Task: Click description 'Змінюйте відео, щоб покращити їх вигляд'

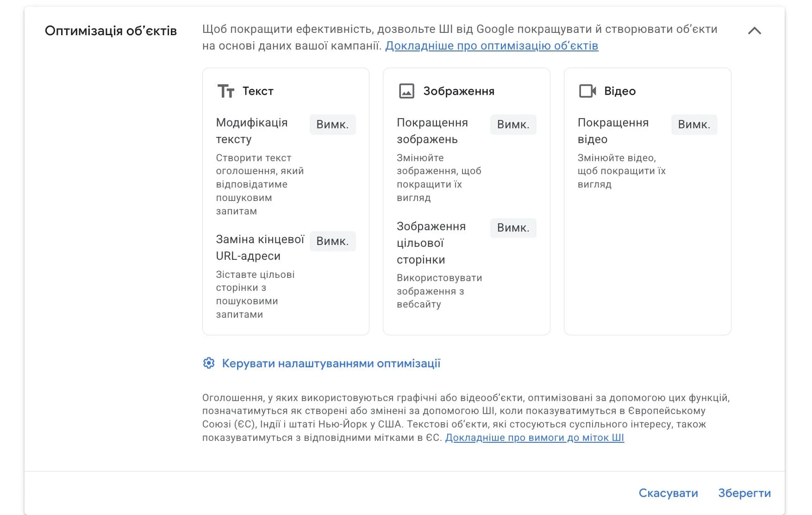Action: point(622,171)
